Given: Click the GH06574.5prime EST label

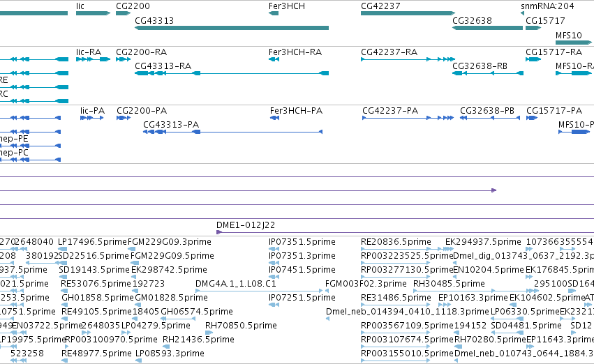Looking at the screenshot, I should pyautogui.click(x=197, y=312).
